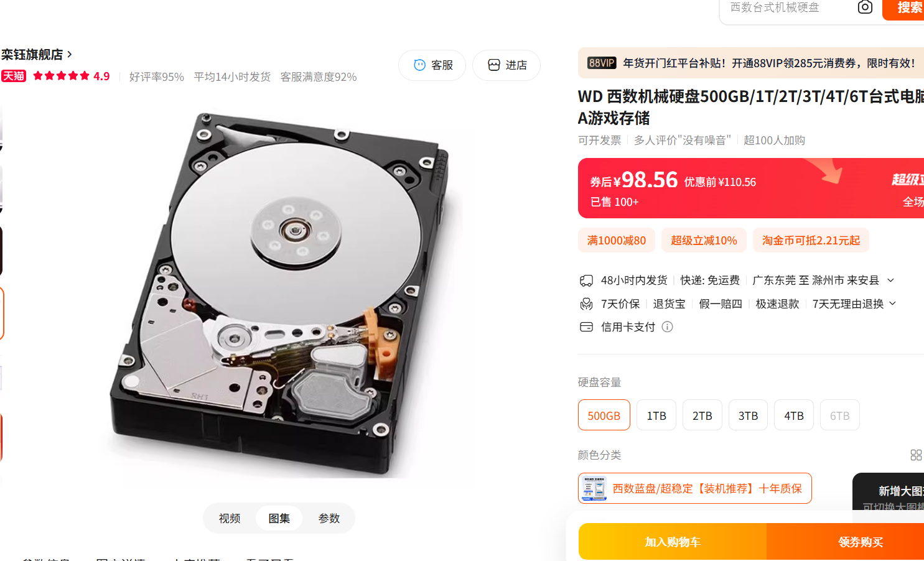Switch to the 视频 tab
Screen dimensions: 924x561
pos(230,518)
